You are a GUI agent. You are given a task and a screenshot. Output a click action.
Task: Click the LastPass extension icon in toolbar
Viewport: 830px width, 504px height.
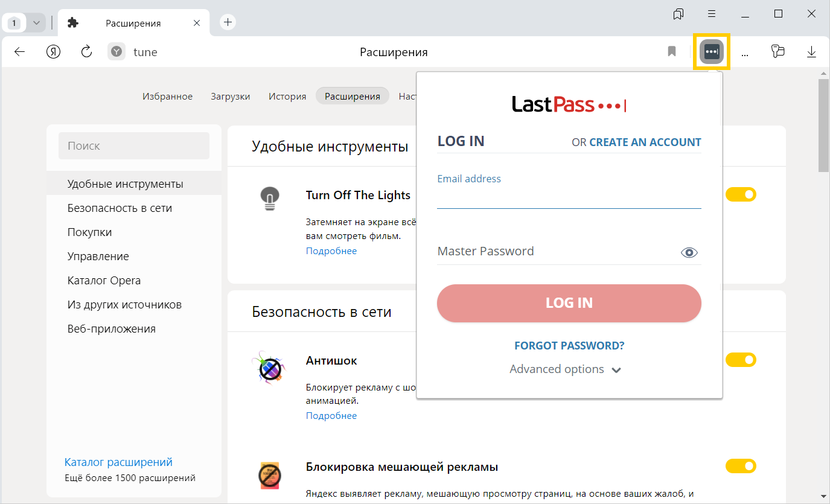[712, 52]
